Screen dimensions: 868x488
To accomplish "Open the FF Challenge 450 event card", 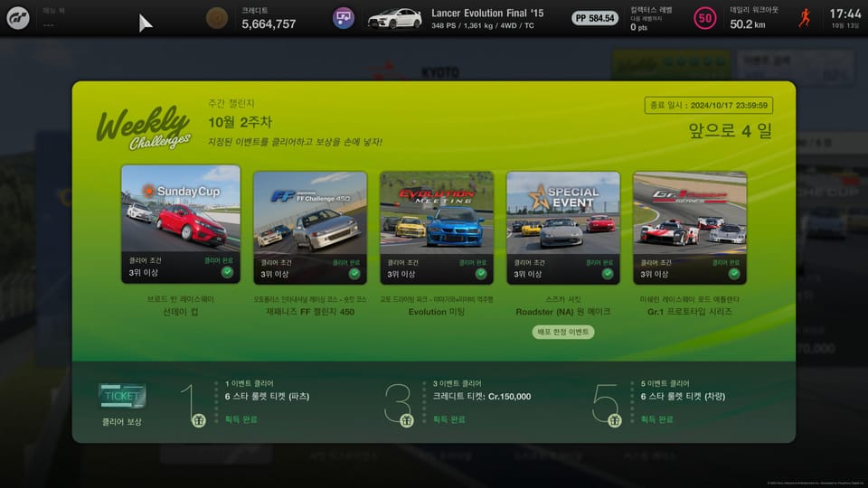I will [310, 228].
